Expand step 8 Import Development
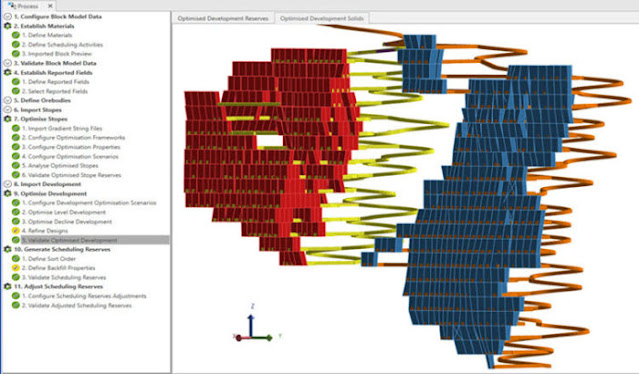 tap(7, 184)
